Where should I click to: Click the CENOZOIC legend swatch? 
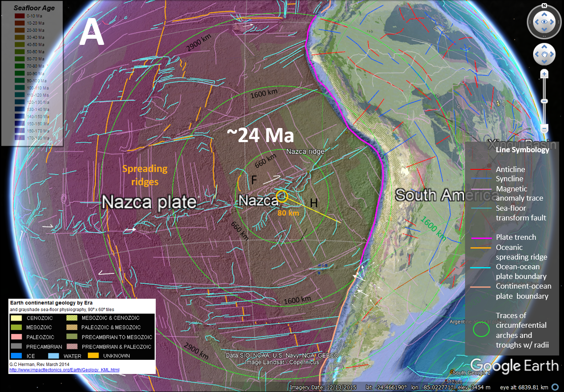point(16,318)
